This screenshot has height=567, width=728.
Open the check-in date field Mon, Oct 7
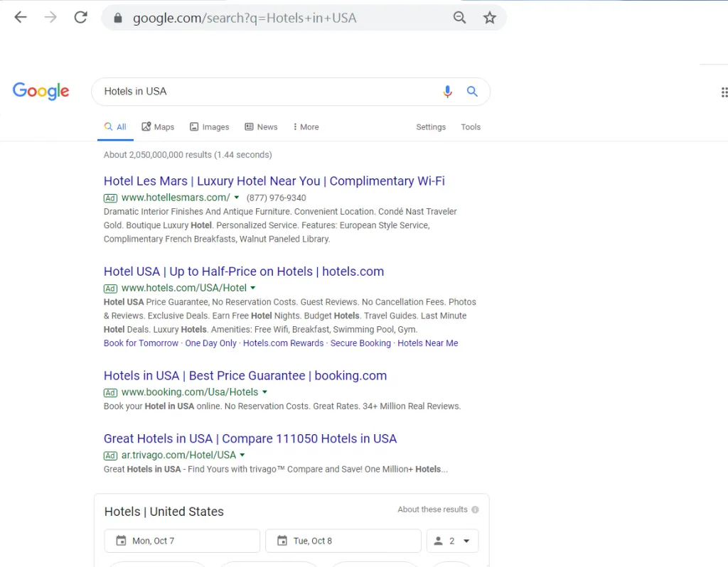click(182, 541)
